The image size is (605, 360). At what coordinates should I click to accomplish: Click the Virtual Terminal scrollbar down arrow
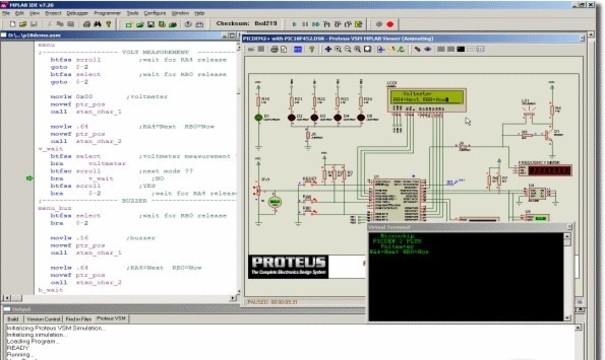pos(567,318)
